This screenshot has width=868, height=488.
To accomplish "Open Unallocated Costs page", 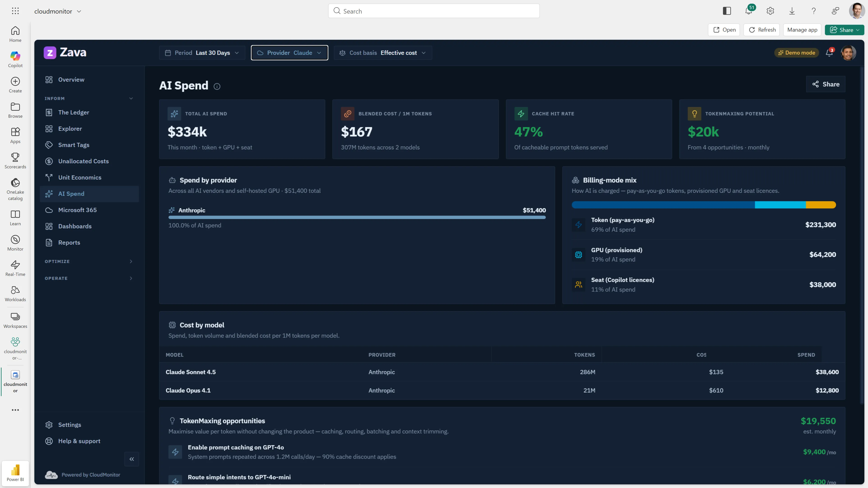I will pos(89,161).
